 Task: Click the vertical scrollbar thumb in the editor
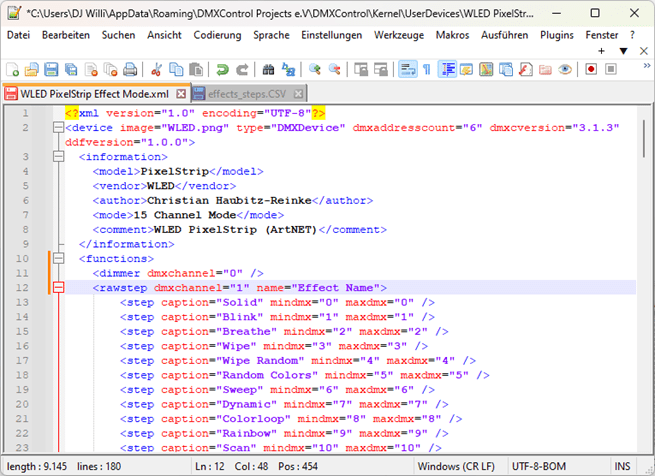coord(645,138)
